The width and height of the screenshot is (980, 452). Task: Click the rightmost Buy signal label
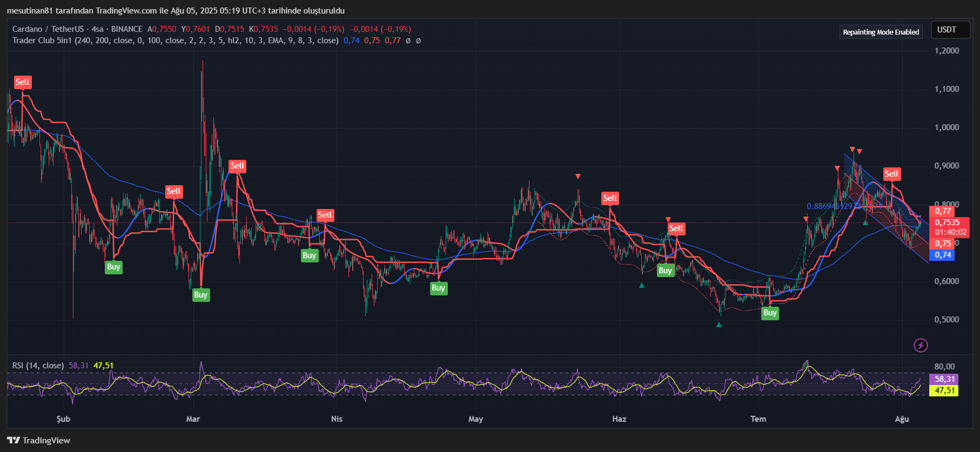click(x=770, y=313)
